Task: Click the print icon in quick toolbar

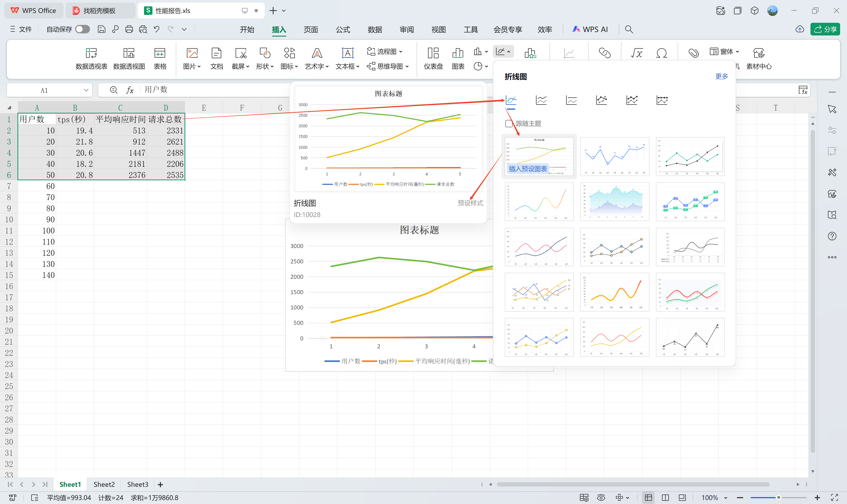Action: [x=129, y=30]
